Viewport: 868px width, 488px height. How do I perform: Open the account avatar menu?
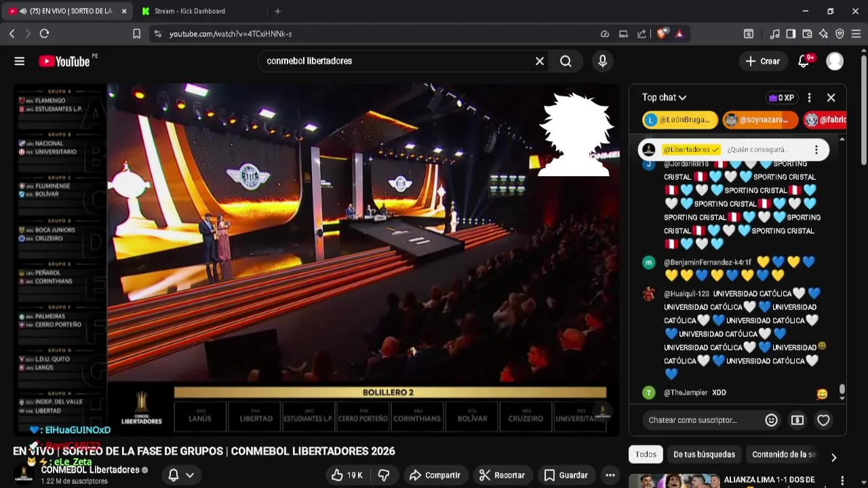pyautogui.click(x=835, y=61)
